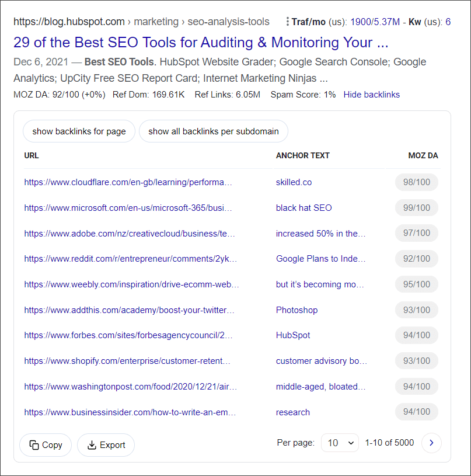The image size is (471, 476).
Task: Click the Spam Score: 1% metric
Action: [x=303, y=95]
